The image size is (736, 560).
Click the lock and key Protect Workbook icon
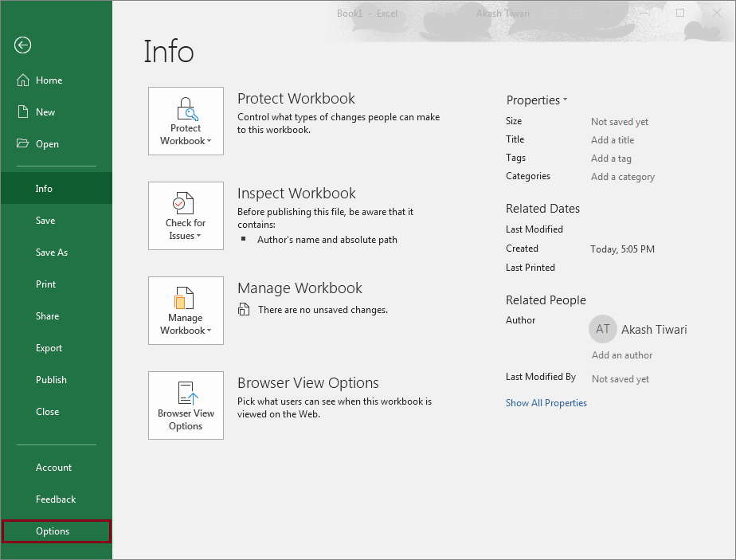click(x=187, y=109)
